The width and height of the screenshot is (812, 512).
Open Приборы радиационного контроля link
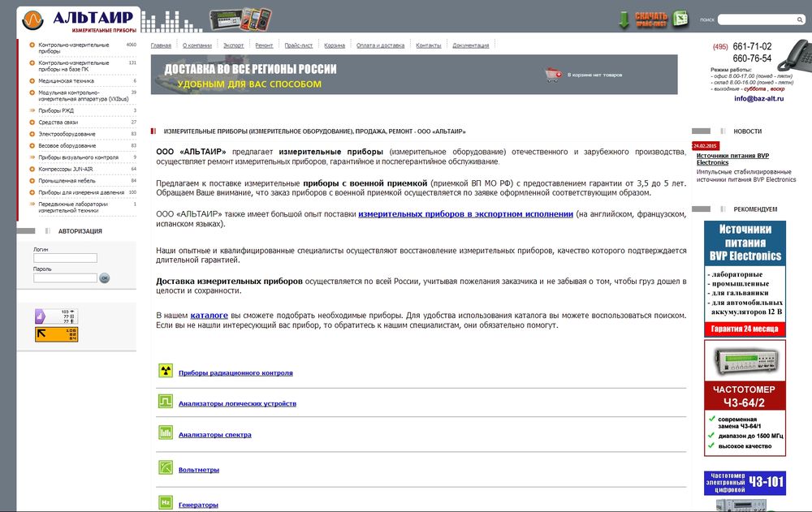tap(235, 372)
